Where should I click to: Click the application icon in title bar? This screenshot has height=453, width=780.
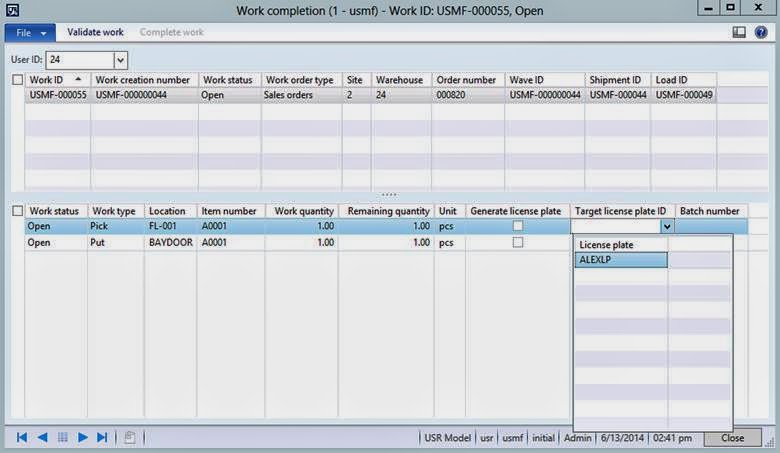click(x=12, y=10)
